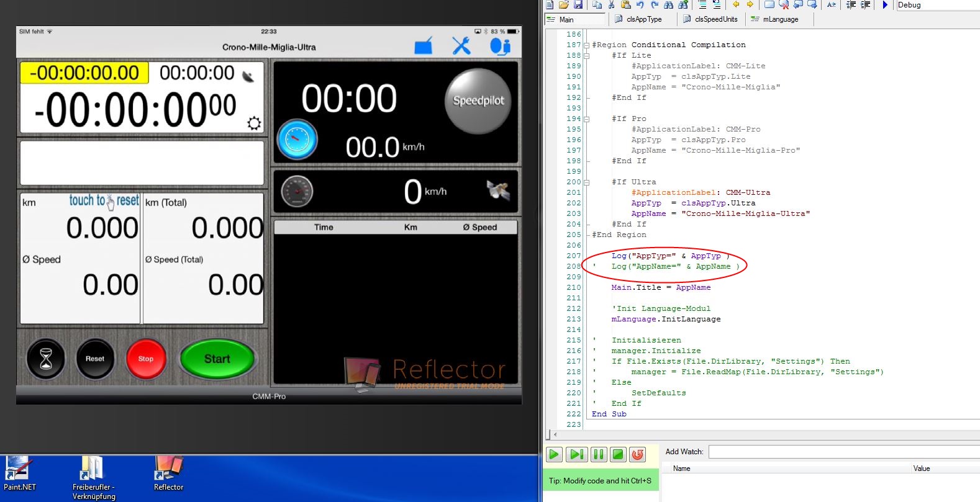
Task: Click the mLanguage.InitLanguage code line
Action: pos(666,320)
